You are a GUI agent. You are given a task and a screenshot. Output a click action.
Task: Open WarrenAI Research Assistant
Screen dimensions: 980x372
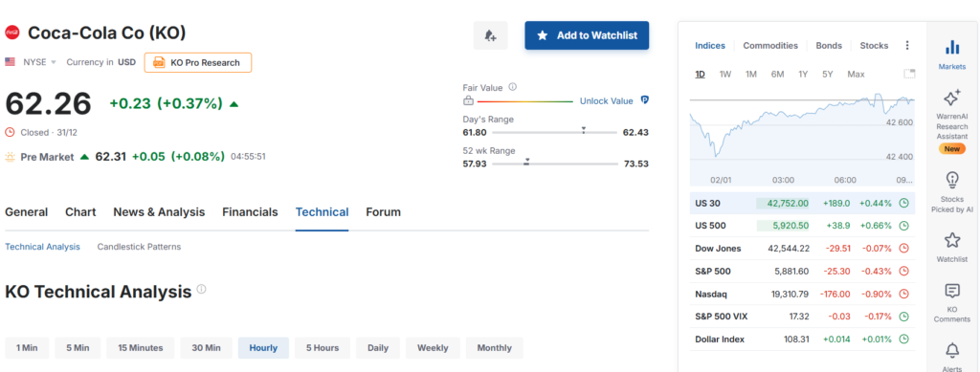(x=952, y=121)
